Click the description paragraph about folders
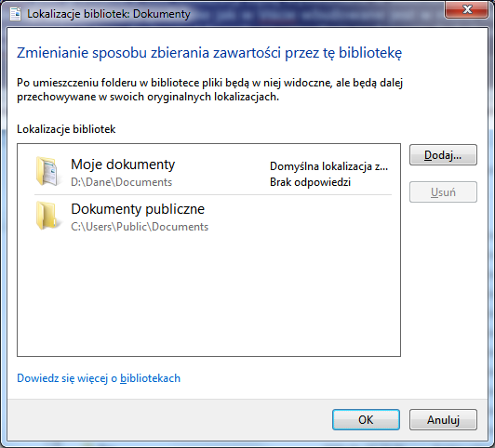Viewport: 495px width, 448px height. point(210,89)
